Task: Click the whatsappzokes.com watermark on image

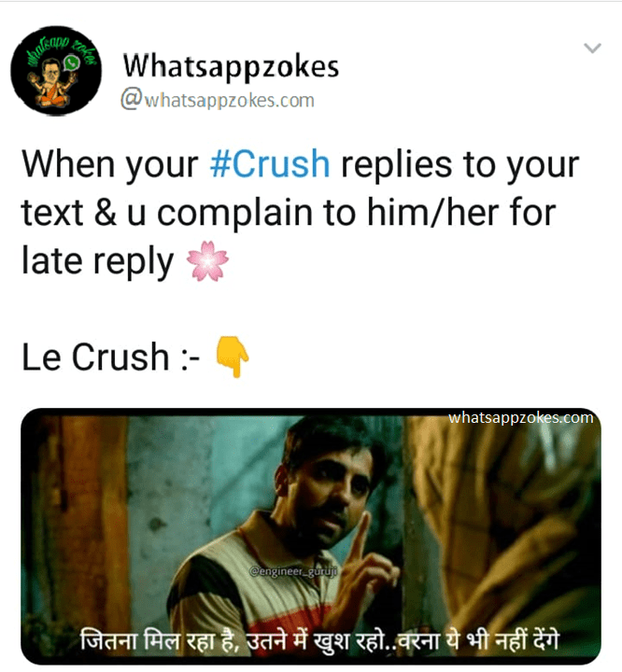Action: (x=520, y=417)
